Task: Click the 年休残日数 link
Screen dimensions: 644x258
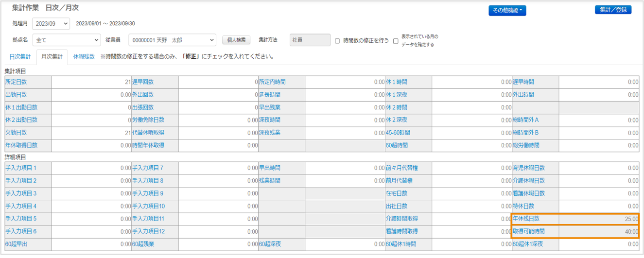Action: (526, 219)
